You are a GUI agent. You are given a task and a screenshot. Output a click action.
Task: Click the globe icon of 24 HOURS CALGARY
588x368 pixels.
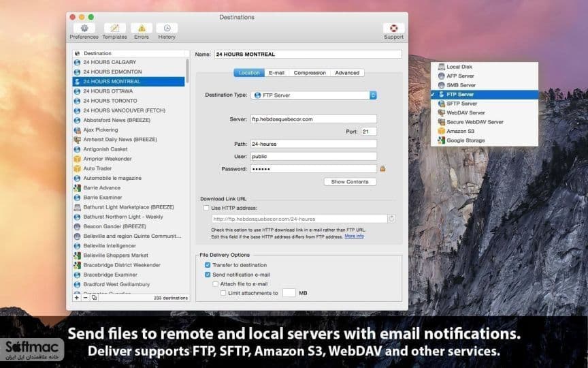point(78,62)
